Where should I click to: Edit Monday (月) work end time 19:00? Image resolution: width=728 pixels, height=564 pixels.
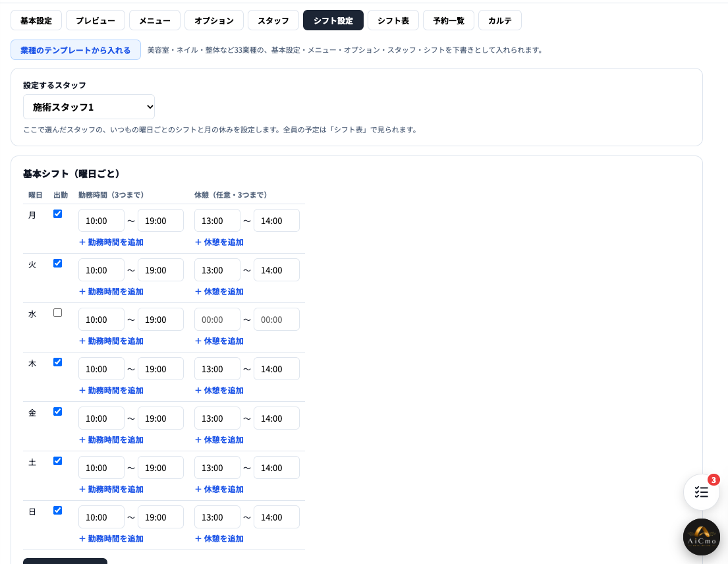pyautogui.click(x=161, y=221)
